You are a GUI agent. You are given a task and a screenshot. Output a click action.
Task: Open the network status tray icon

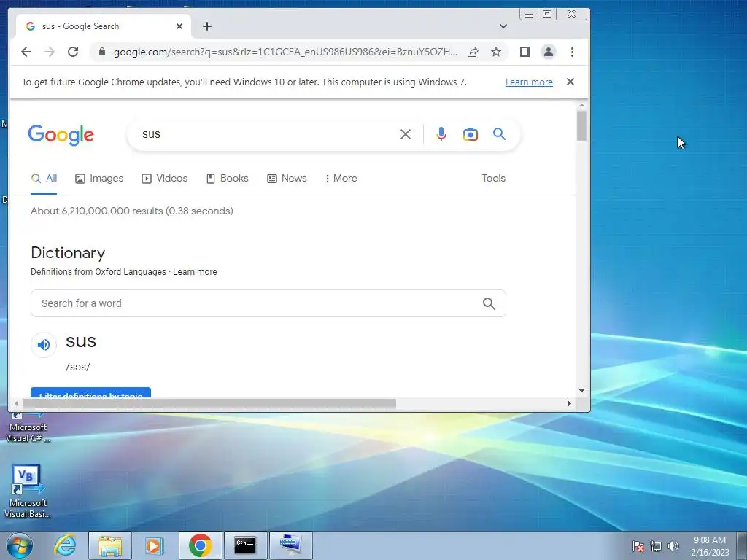click(x=656, y=546)
